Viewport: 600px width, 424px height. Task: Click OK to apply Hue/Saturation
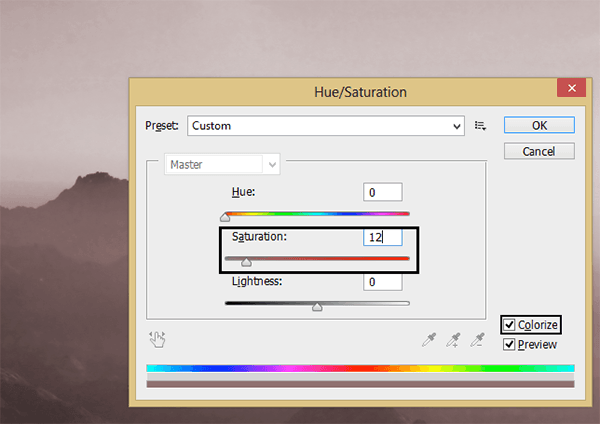(539, 126)
